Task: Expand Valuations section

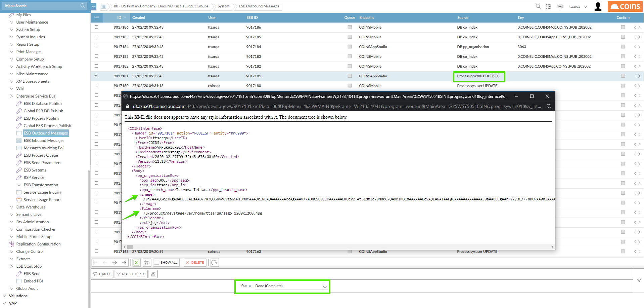Action: click(4, 296)
